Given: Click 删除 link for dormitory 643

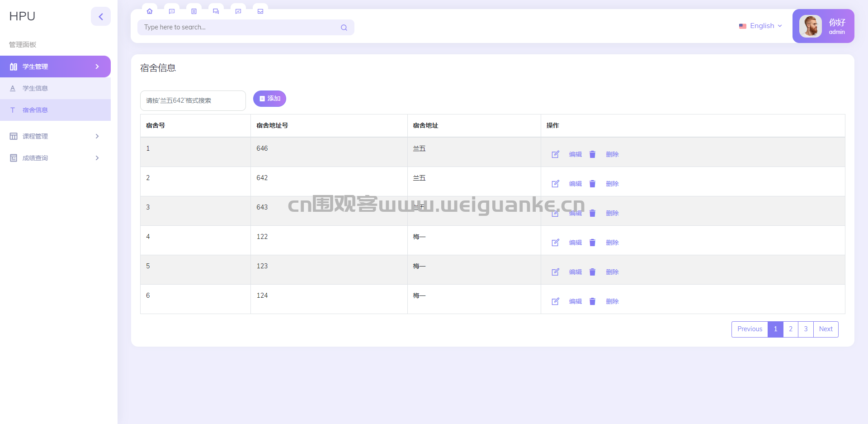Looking at the screenshot, I should [x=613, y=213].
